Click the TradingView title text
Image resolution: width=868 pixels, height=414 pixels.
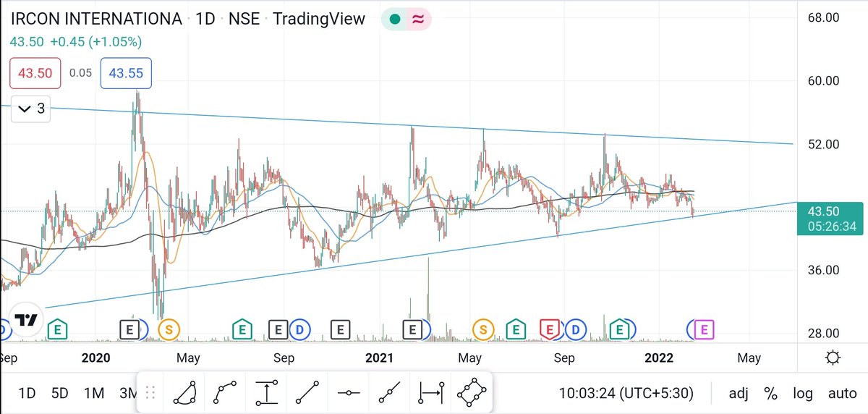click(x=319, y=19)
